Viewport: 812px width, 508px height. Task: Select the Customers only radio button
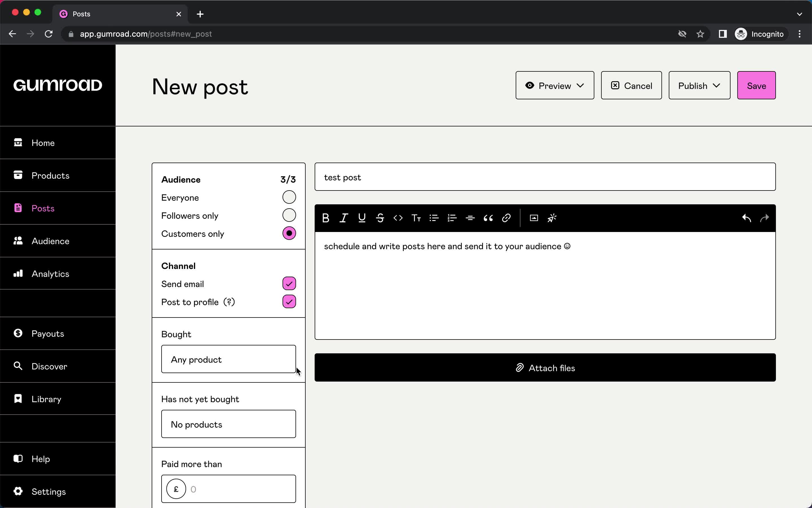289,233
